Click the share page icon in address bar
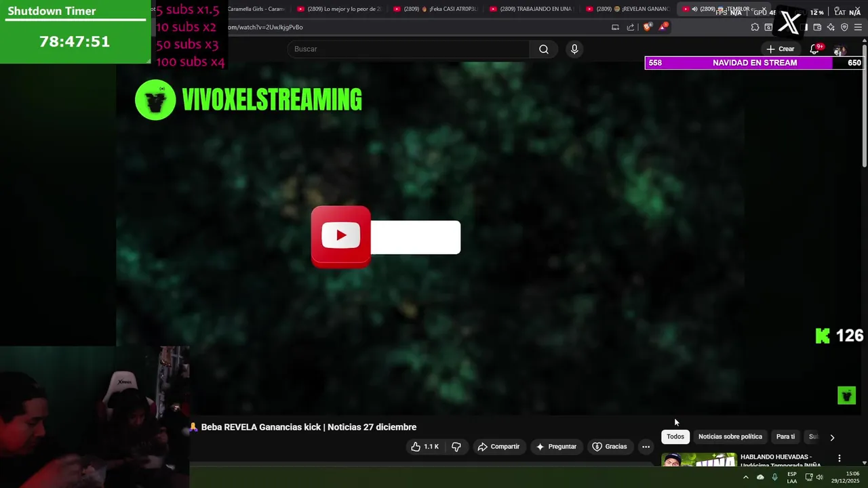 point(631,27)
